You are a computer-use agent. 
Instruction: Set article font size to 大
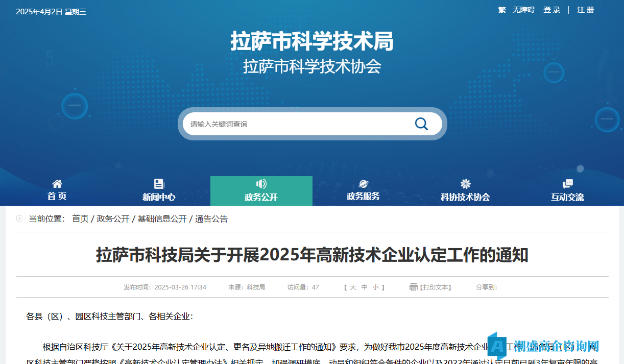coord(353,287)
